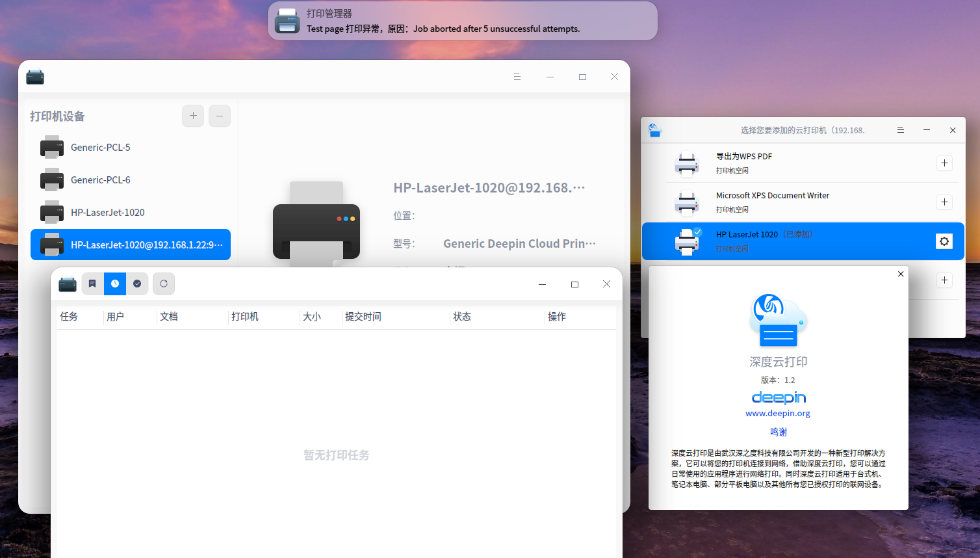The height and width of the screenshot is (558, 980).
Task: Click the "版本: 1.2" version text
Action: (778, 380)
